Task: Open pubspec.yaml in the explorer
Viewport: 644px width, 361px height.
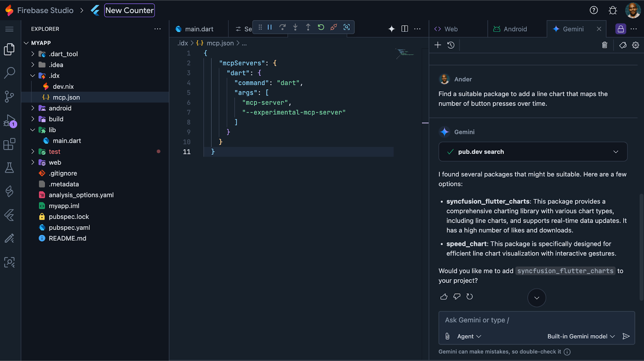Action: (x=69, y=228)
